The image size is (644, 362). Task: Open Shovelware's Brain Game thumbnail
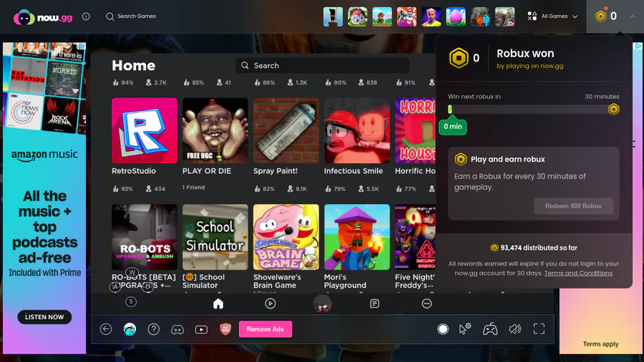coord(286,237)
